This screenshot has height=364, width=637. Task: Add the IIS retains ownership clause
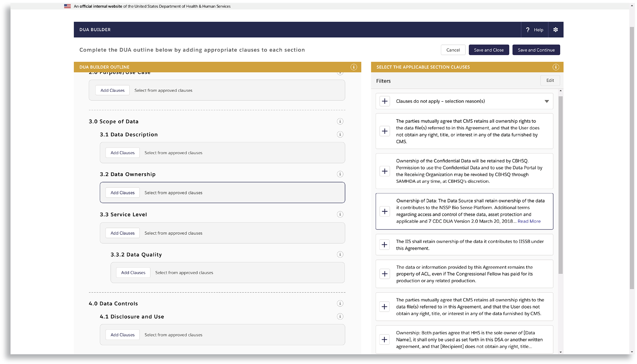point(385,245)
